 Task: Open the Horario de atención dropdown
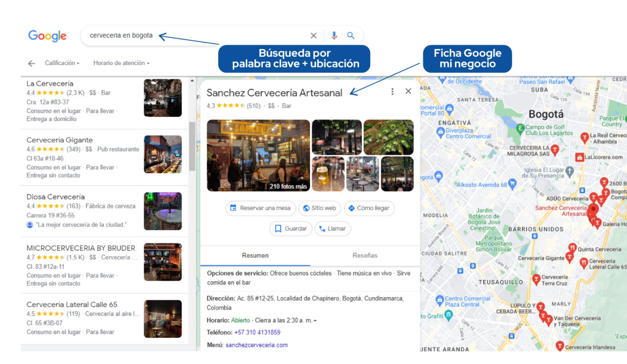[121, 63]
